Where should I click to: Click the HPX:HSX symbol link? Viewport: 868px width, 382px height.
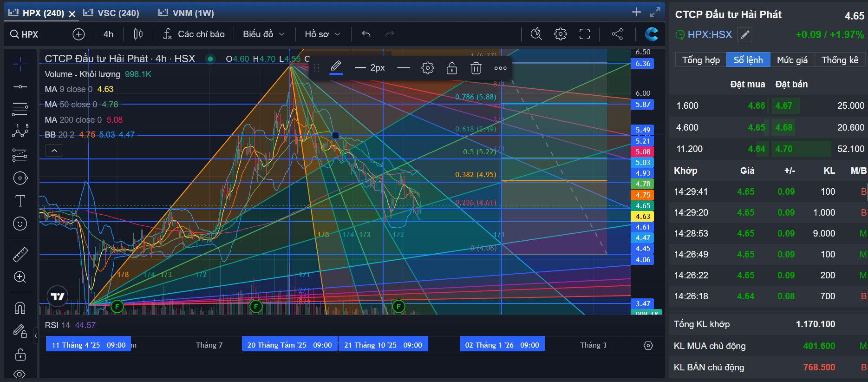pos(710,35)
